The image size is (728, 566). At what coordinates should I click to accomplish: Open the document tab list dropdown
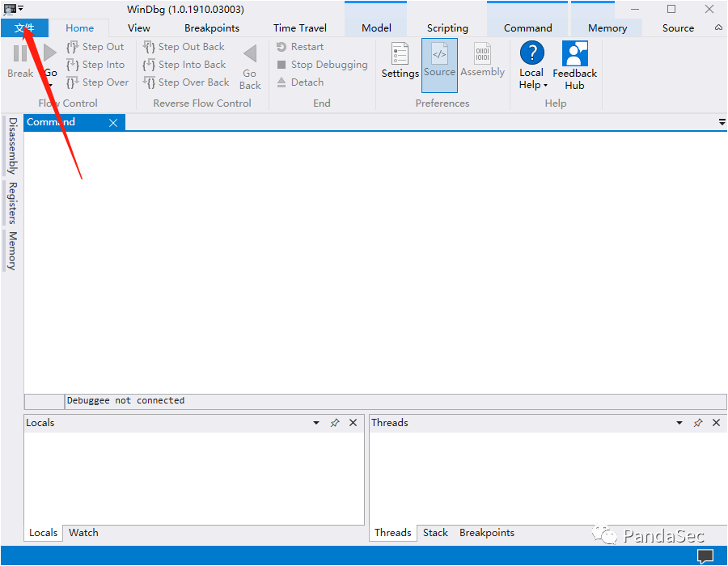[722, 122]
